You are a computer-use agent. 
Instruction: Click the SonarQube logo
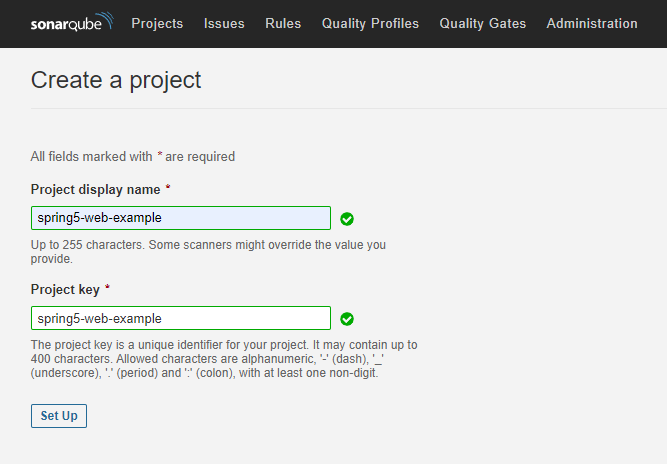tap(71, 23)
